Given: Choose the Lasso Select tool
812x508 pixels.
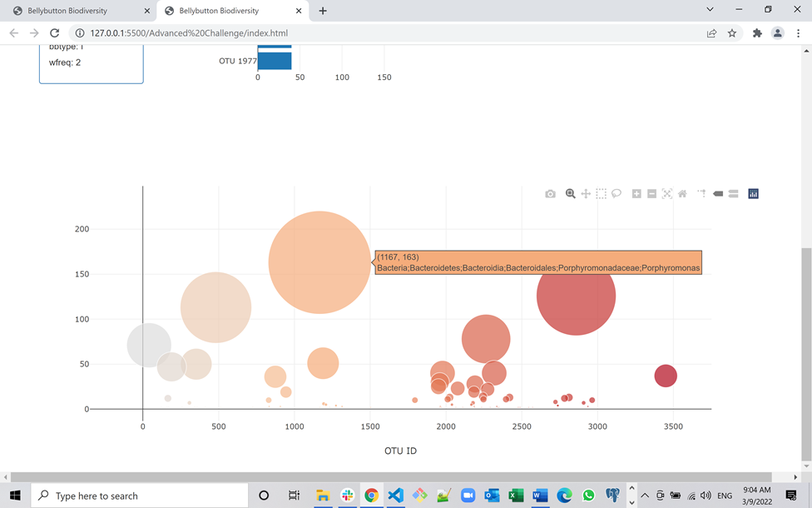Looking at the screenshot, I should click(616, 193).
